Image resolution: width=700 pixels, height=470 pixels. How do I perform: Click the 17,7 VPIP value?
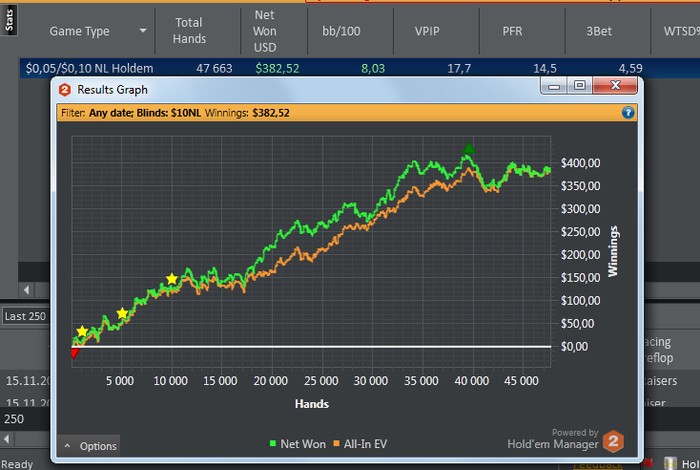pos(459,68)
